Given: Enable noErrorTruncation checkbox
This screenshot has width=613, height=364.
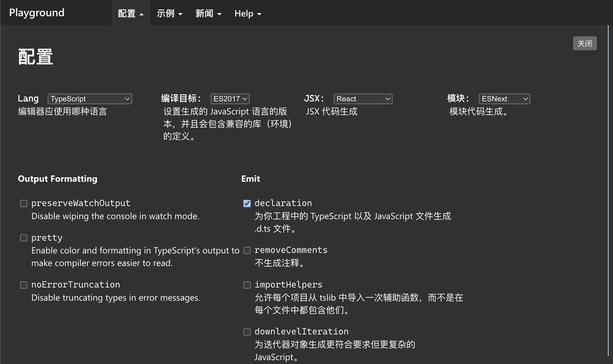Looking at the screenshot, I should click(x=24, y=285).
